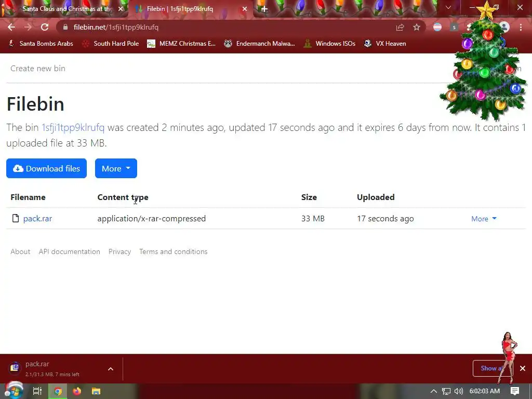Open the bin link 1sfji1tpp9klrufq

tap(73, 128)
